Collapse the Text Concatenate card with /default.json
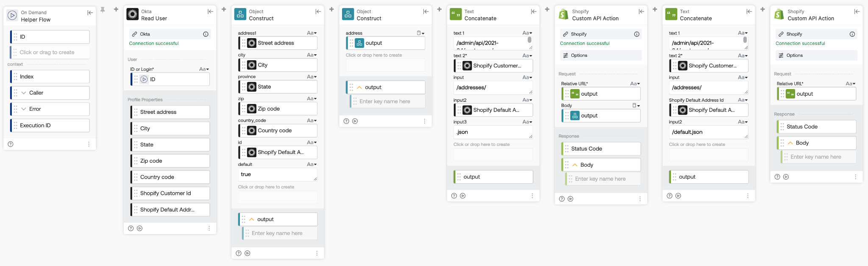 [x=749, y=11]
